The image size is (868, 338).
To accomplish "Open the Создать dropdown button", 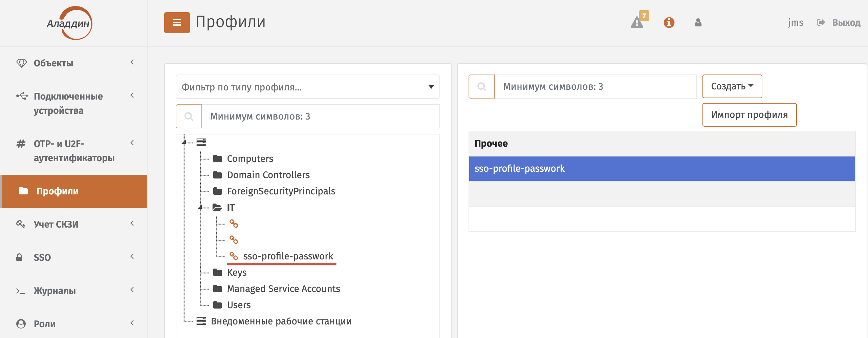I will (732, 86).
